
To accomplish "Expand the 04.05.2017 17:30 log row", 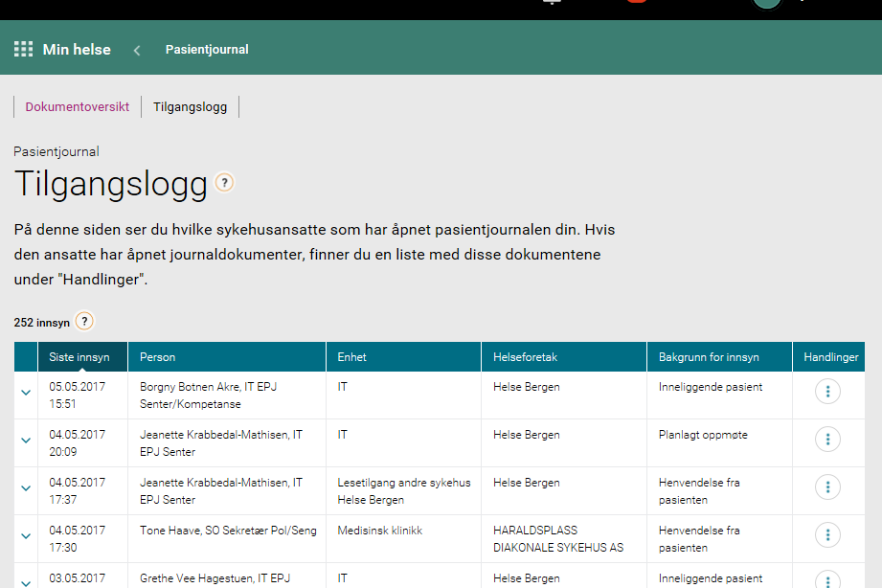I will pyautogui.click(x=26, y=536).
